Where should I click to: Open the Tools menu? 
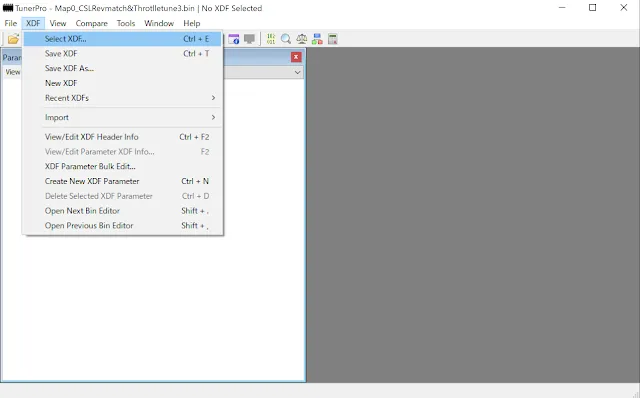tap(126, 23)
